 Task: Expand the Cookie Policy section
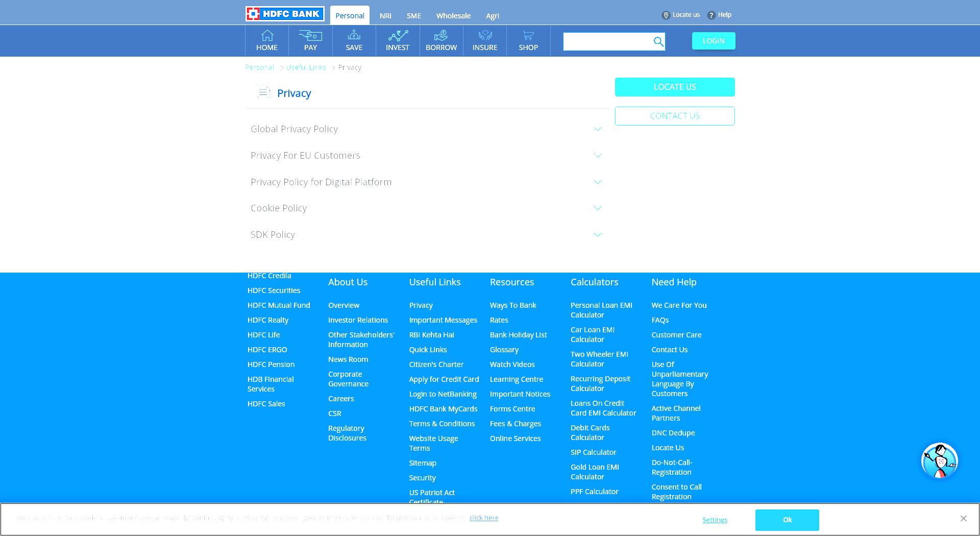click(427, 208)
